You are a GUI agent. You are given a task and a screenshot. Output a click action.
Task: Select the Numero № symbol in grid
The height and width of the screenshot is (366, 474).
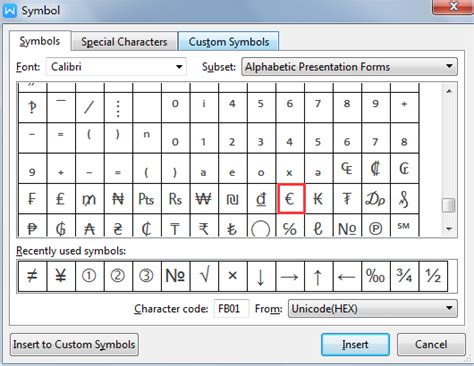coord(347,226)
